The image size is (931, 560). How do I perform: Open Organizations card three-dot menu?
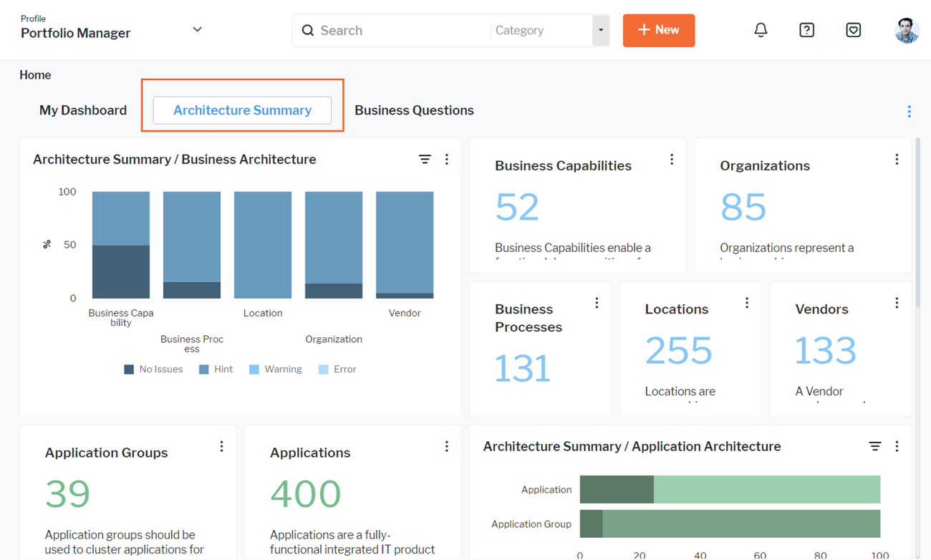[x=896, y=160]
